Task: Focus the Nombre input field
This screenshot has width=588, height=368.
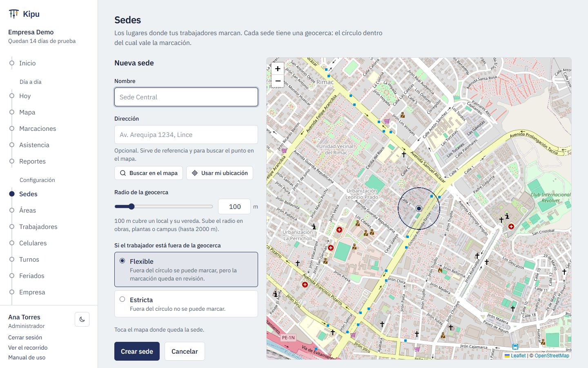Action: [x=186, y=97]
